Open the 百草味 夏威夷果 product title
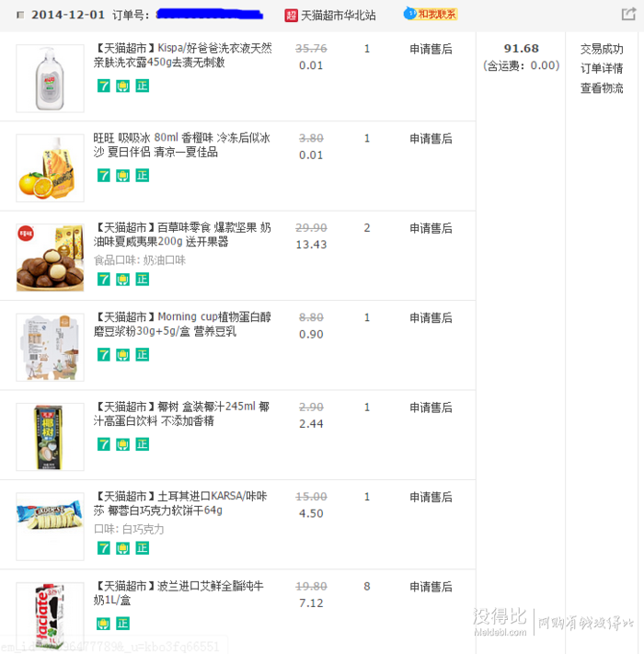 [182, 235]
